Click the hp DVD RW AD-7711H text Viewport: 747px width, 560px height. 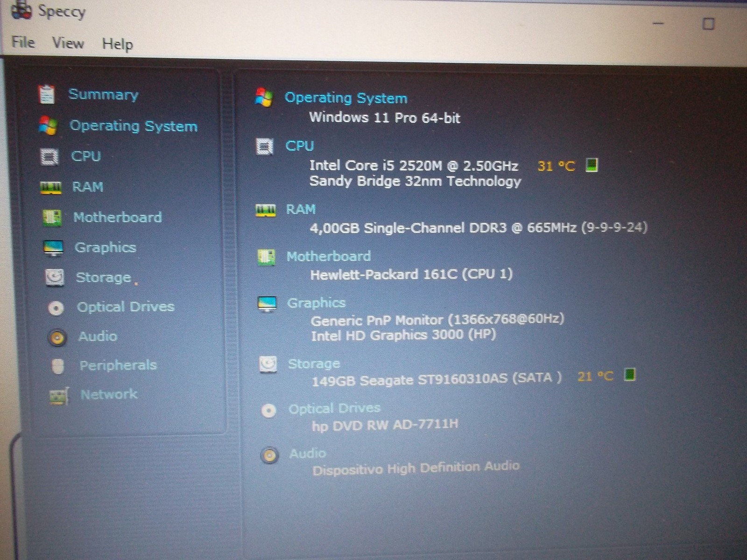click(x=385, y=425)
